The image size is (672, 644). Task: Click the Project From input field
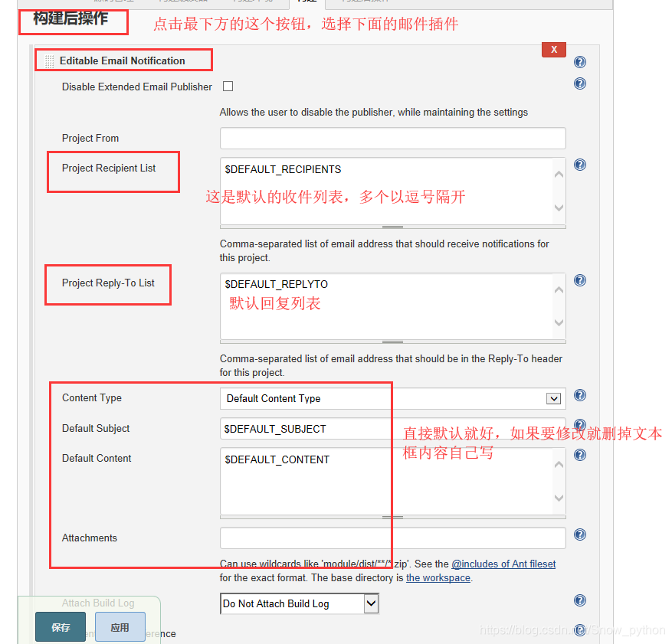pyautogui.click(x=393, y=139)
